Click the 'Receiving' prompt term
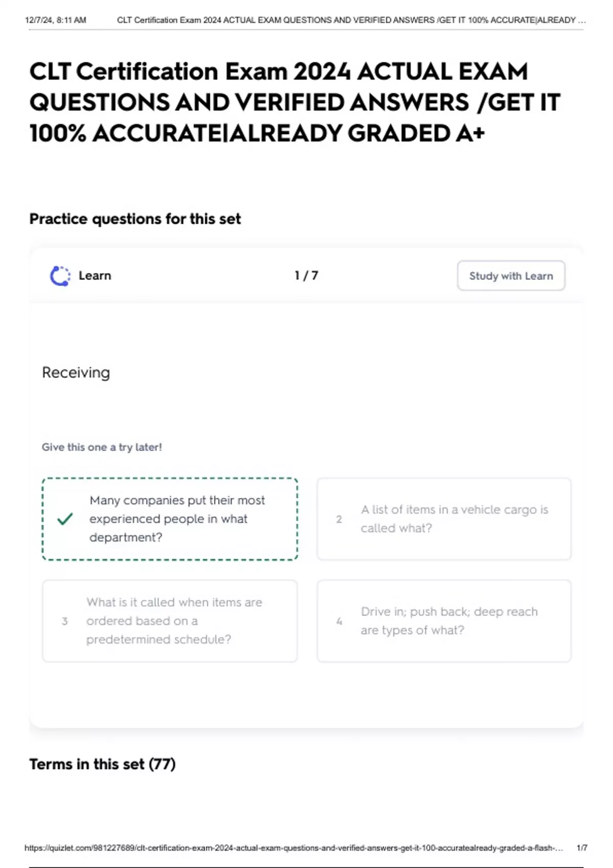This screenshot has width=613, height=868. pyautogui.click(x=76, y=373)
